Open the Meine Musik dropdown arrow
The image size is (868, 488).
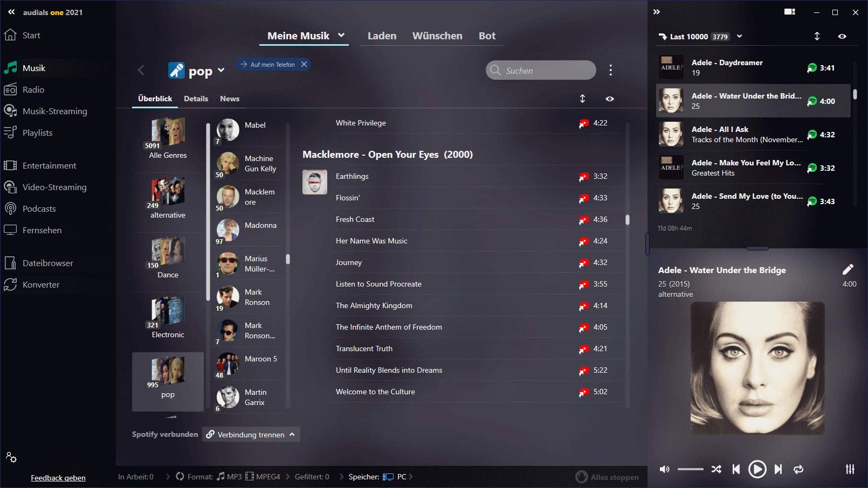point(341,36)
